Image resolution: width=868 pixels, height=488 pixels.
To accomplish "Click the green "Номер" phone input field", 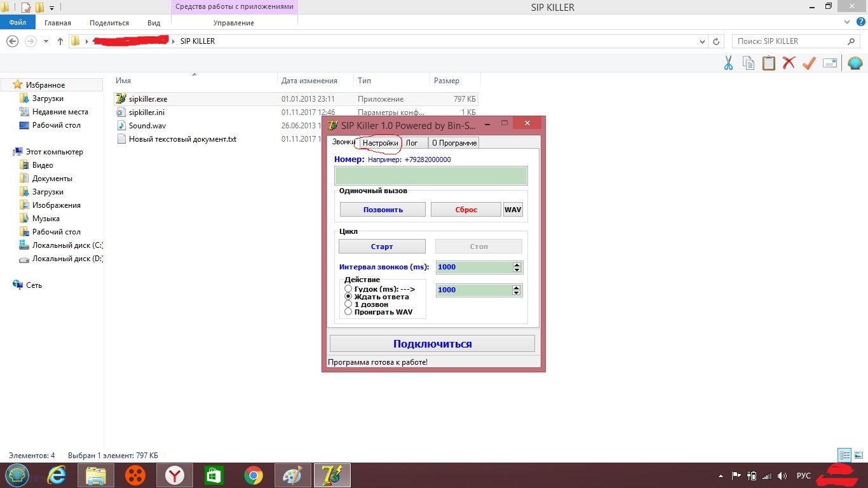I will point(431,175).
